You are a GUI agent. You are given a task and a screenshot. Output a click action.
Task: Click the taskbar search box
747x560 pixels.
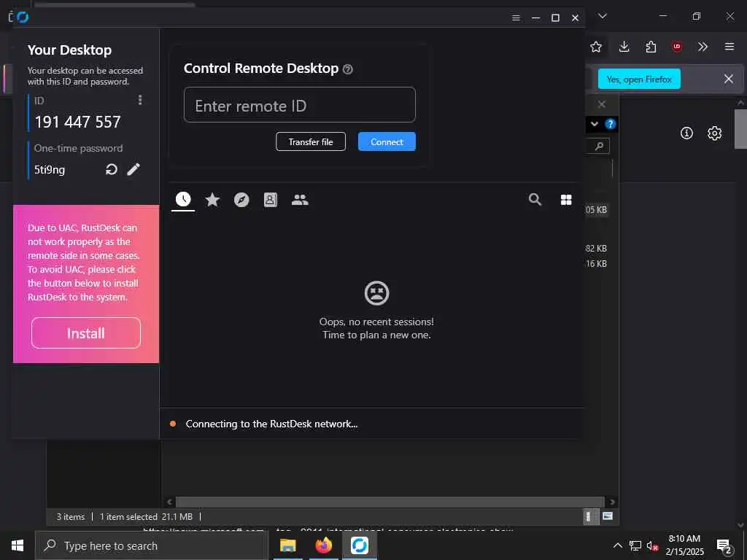click(152, 545)
